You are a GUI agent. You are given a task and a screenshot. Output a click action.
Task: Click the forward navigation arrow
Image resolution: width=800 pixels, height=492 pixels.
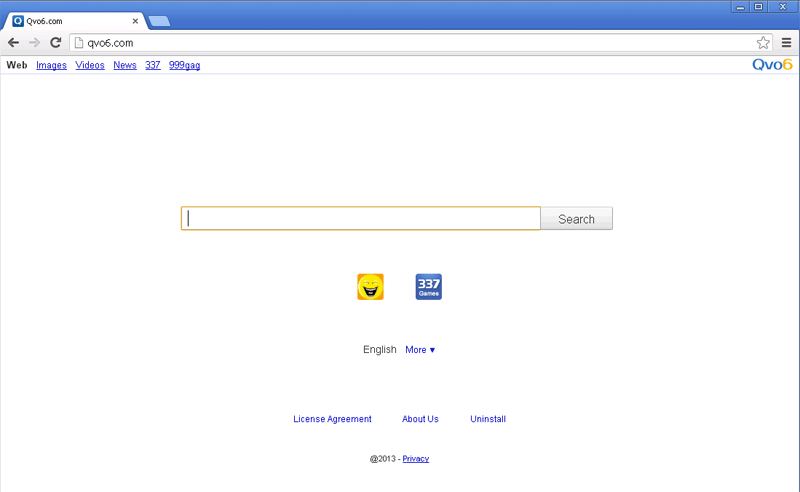pos(35,43)
